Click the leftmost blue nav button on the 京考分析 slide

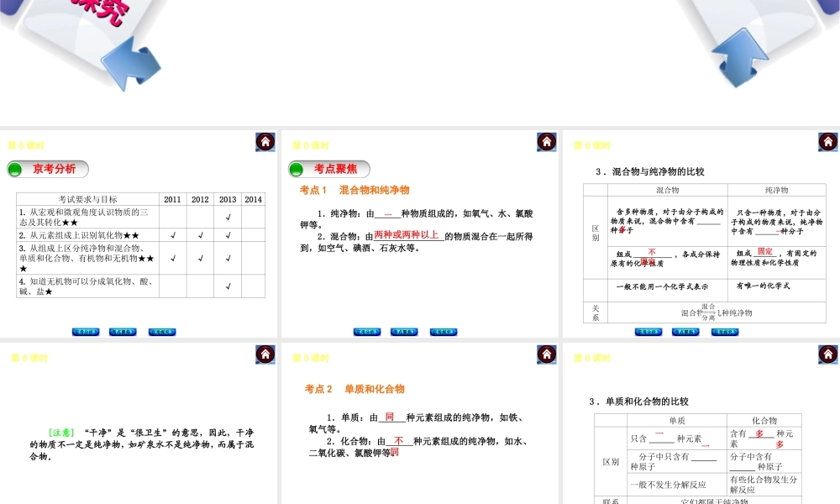(x=86, y=332)
